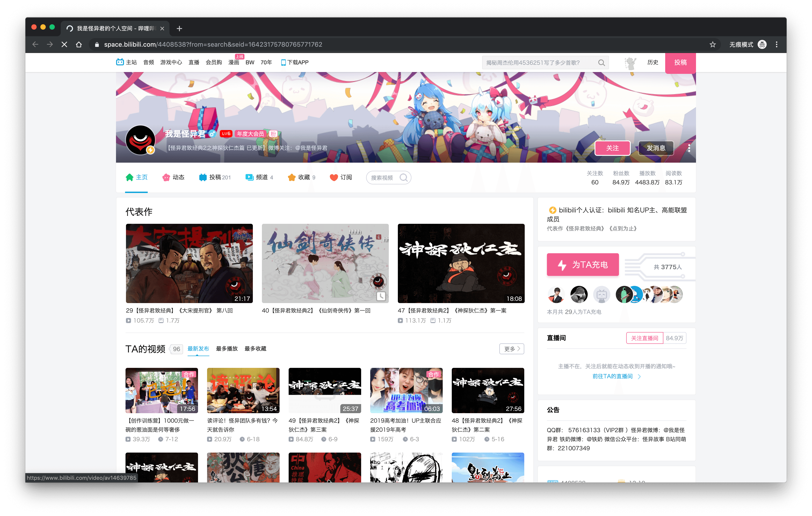The image size is (812, 516).
Task: Click search icon in 搜索视频 box
Action: 404,178
